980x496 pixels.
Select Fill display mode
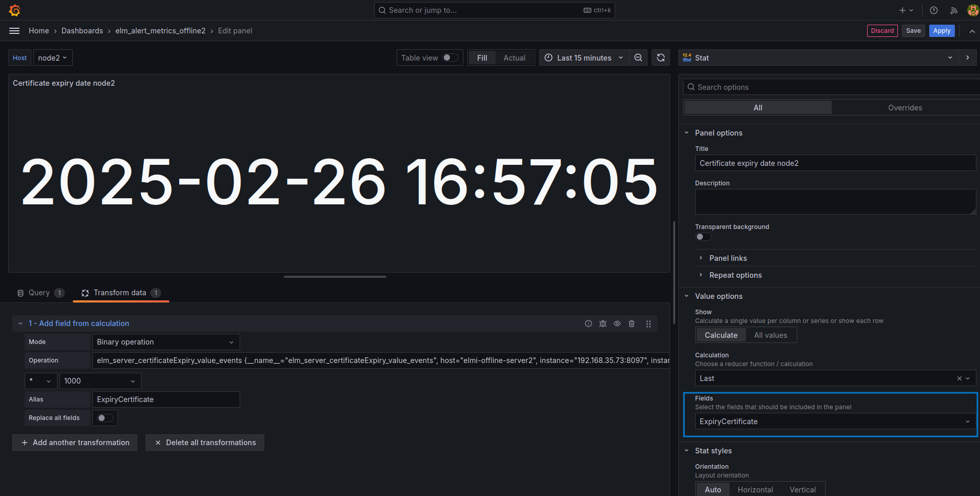(482, 58)
